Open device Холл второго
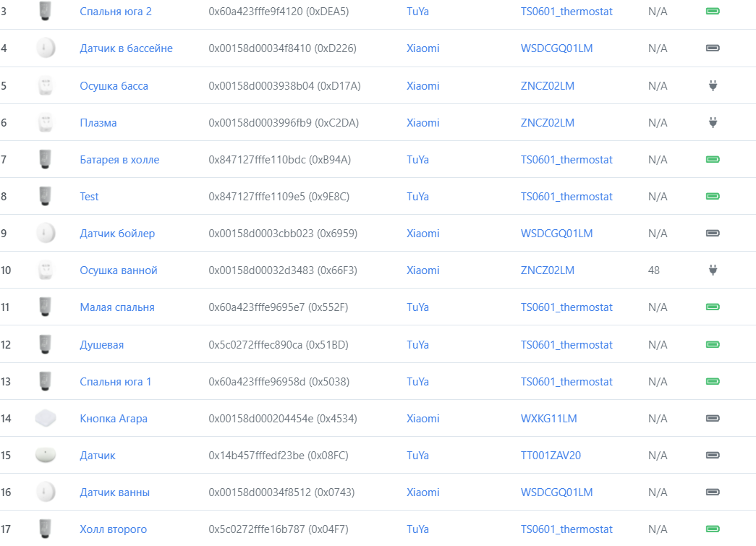The width and height of the screenshot is (756, 546). tap(114, 529)
